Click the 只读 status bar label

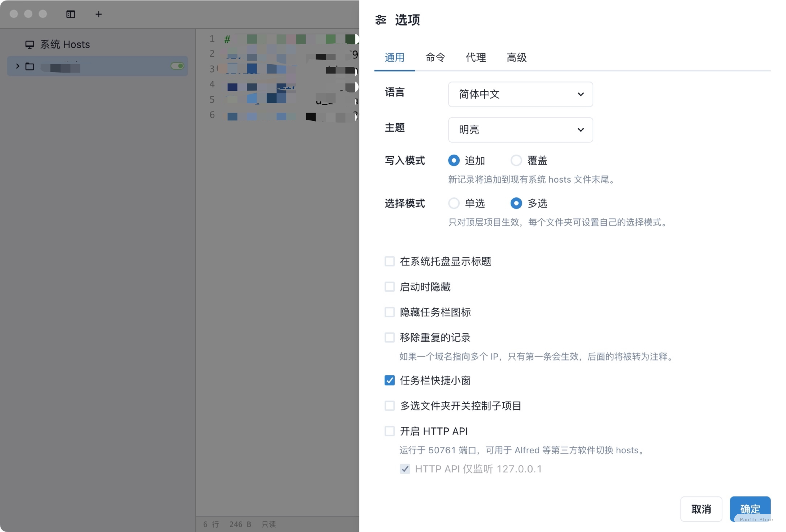point(269,524)
